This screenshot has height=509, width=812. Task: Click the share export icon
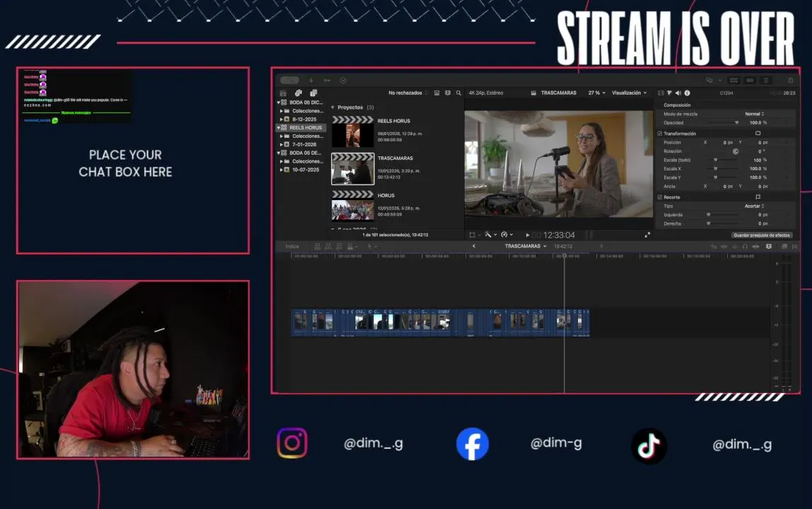[790, 81]
